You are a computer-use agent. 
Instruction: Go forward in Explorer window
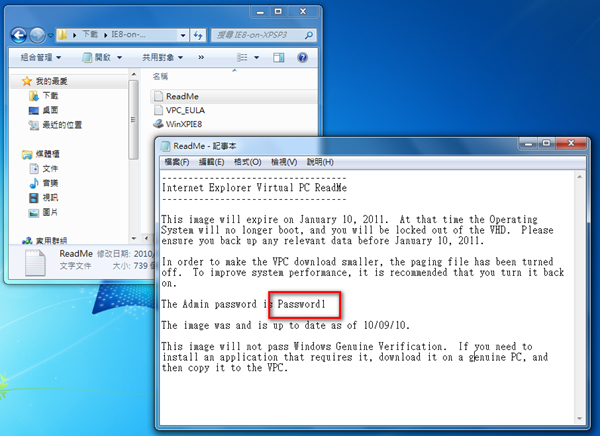click(x=37, y=35)
